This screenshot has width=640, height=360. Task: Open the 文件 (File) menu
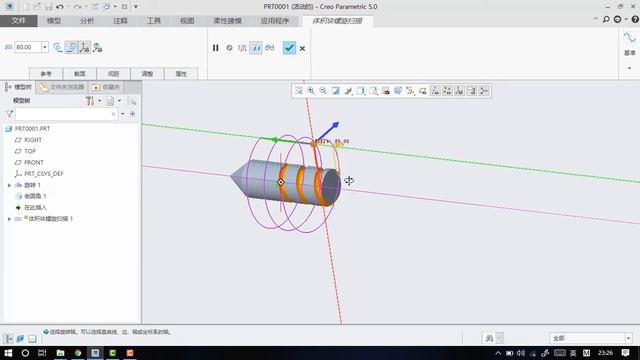pos(19,21)
